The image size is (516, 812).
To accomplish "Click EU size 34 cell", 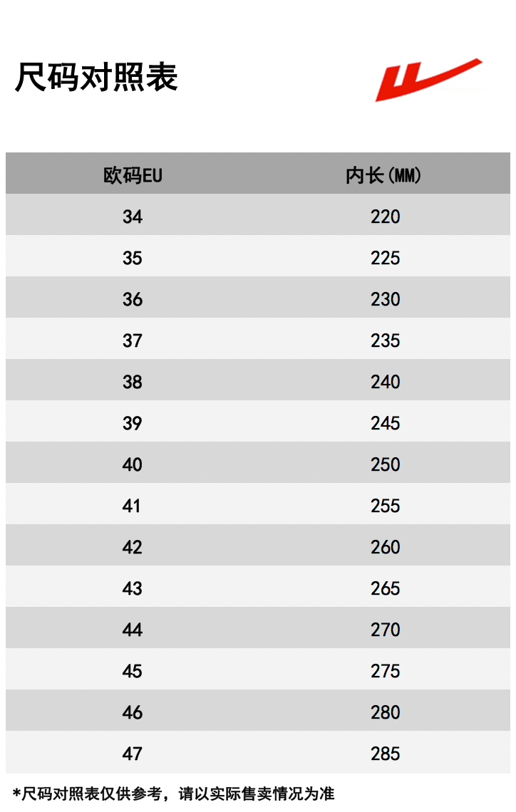I will 133,217.
